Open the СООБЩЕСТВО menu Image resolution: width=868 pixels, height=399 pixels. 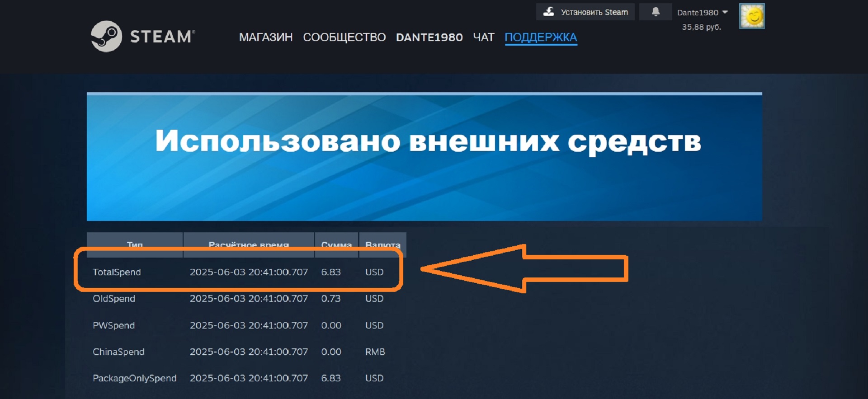pyautogui.click(x=344, y=37)
